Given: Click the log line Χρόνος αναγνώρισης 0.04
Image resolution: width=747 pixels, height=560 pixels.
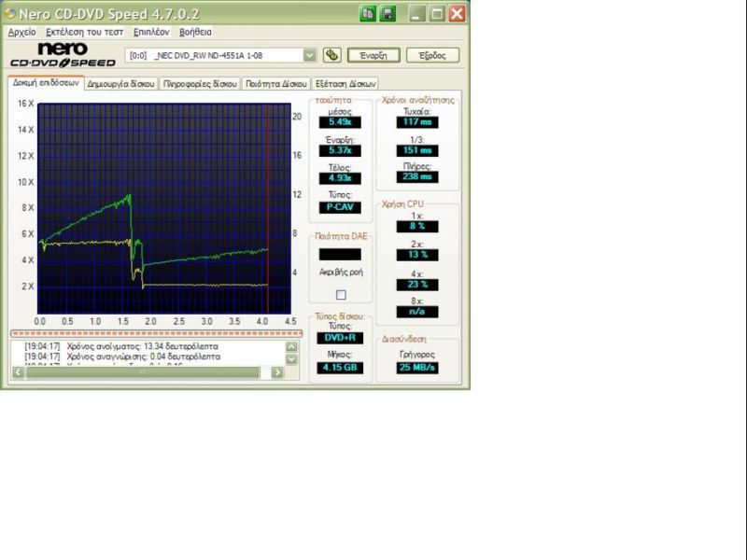Looking at the screenshot, I should (123, 357).
